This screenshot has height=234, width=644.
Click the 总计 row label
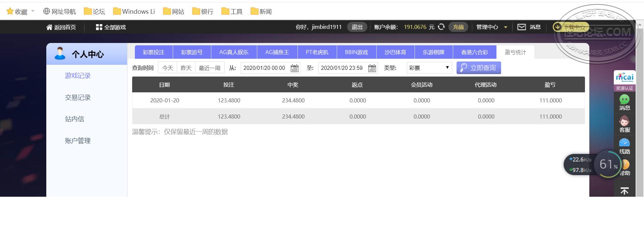pyautogui.click(x=165, y=116)
